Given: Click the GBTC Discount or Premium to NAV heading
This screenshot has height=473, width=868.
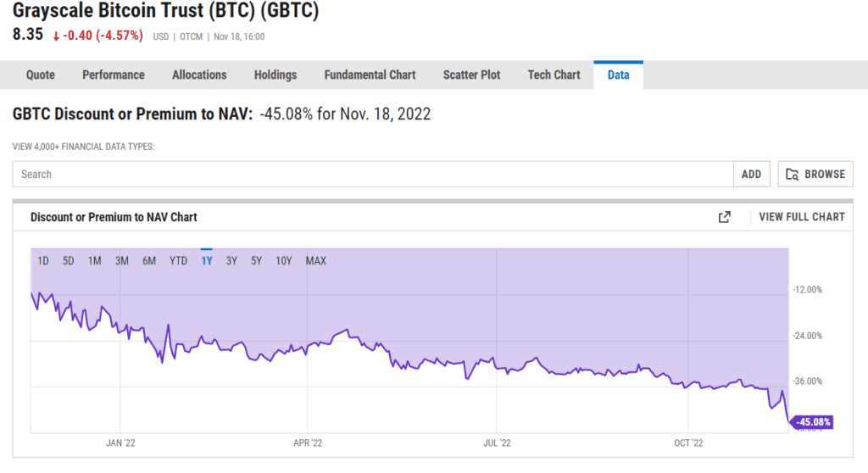Looking at the screenshot, I should coord(133,114).
